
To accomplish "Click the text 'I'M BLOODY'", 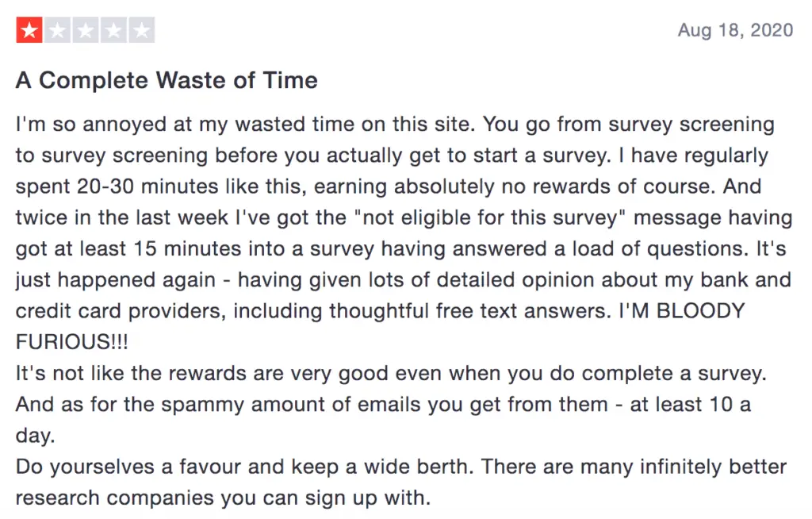I will coord(682,311).
